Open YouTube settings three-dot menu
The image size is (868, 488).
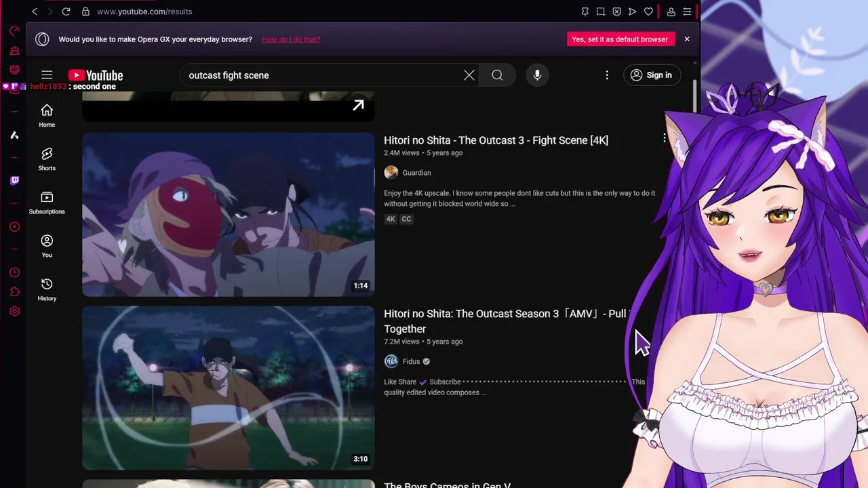point(607,75)
